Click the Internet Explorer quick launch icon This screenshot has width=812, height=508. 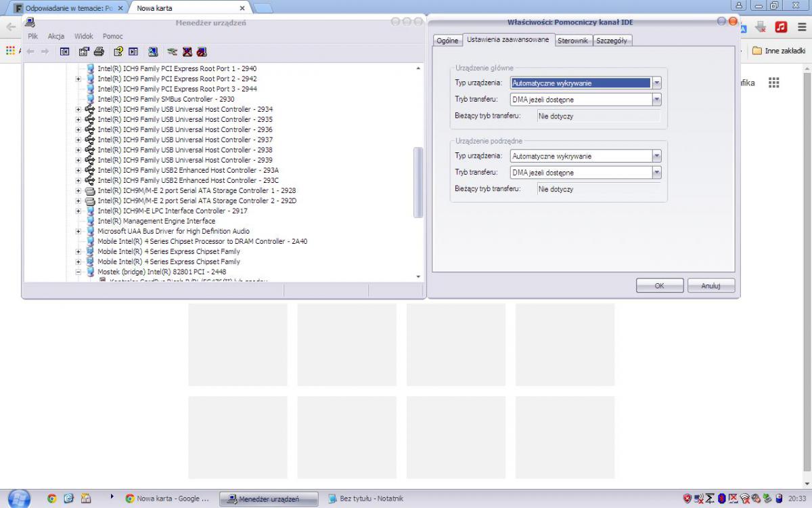[x=68, y=499]
